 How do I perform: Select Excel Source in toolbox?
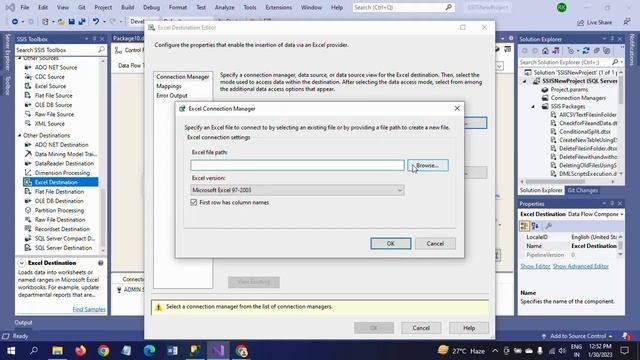[50, 86]
